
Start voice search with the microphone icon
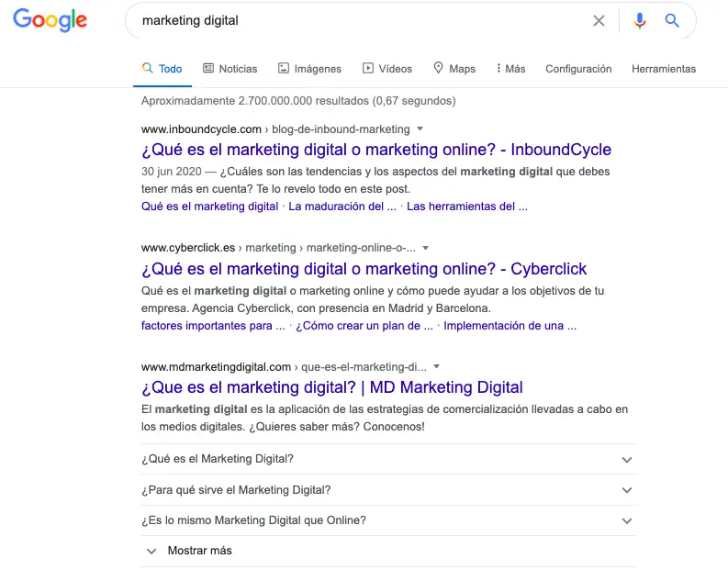640,20
